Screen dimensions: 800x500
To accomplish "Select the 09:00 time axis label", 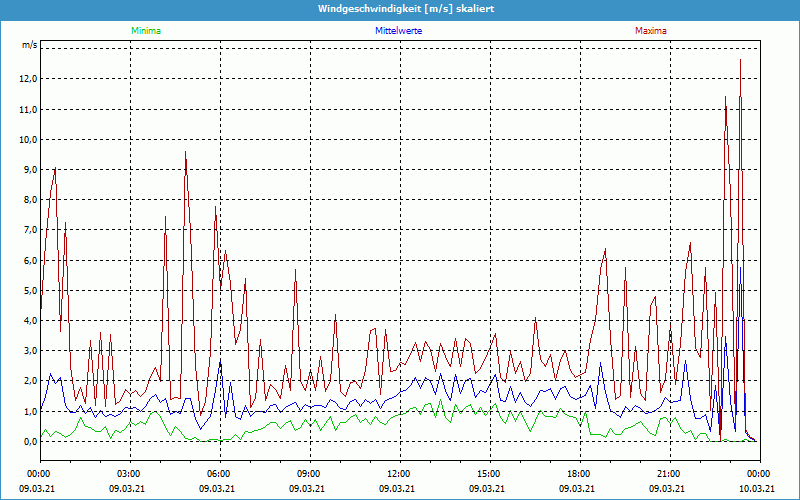I will point(308,473).
